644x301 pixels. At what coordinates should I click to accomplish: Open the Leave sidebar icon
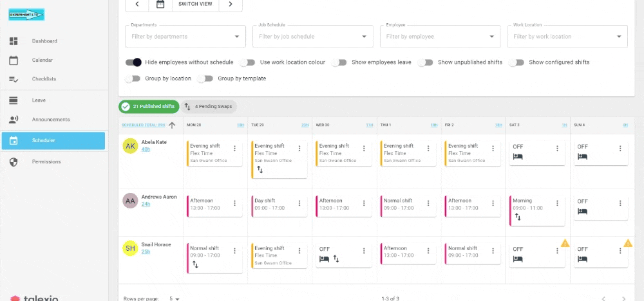[x=14, y=100]
